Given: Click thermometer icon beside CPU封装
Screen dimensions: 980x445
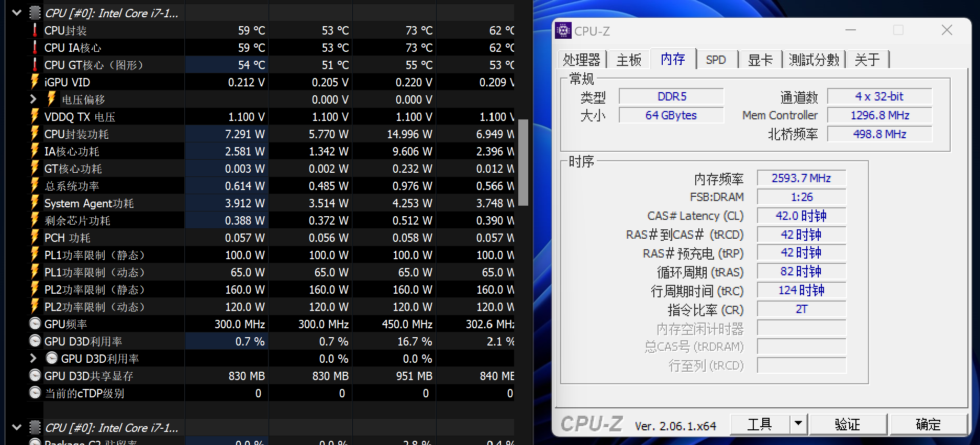Looking at the screenshot, I should tap(35, 30).
